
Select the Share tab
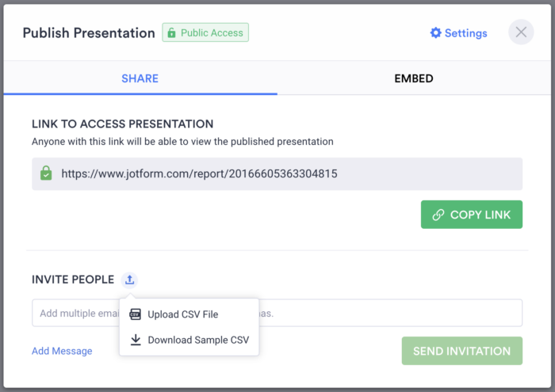tap(140, 78)
